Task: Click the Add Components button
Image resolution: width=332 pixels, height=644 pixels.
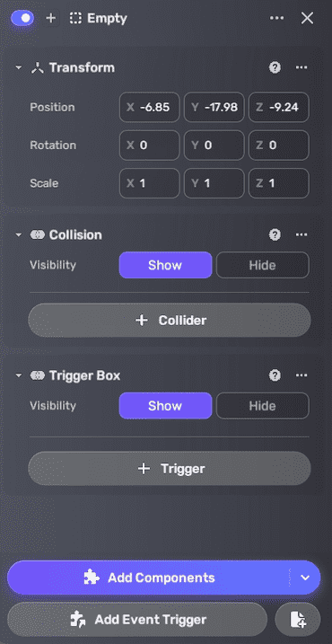Action: coord(149,578)
